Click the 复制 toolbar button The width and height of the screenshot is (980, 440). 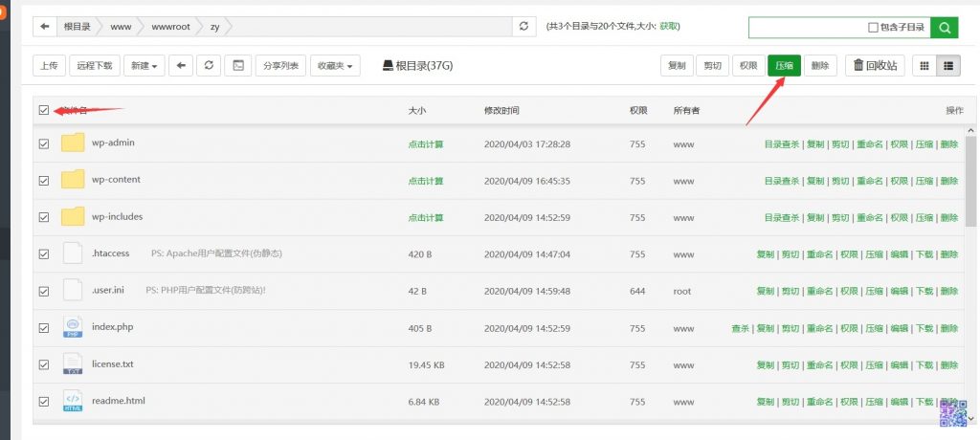[x=677, y=66]
